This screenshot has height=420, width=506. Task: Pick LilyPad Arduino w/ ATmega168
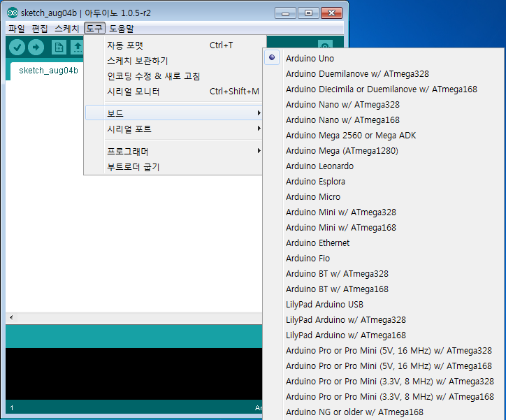(384, 335)
